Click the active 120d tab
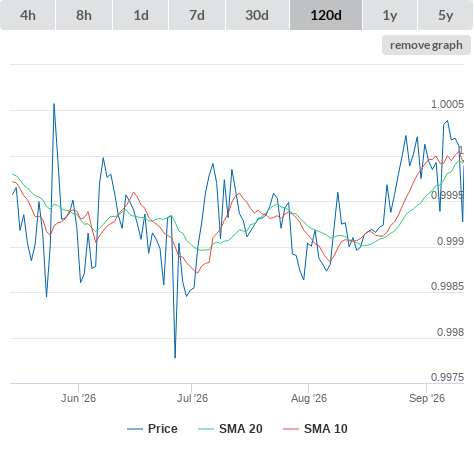 (x=326, y=15)
